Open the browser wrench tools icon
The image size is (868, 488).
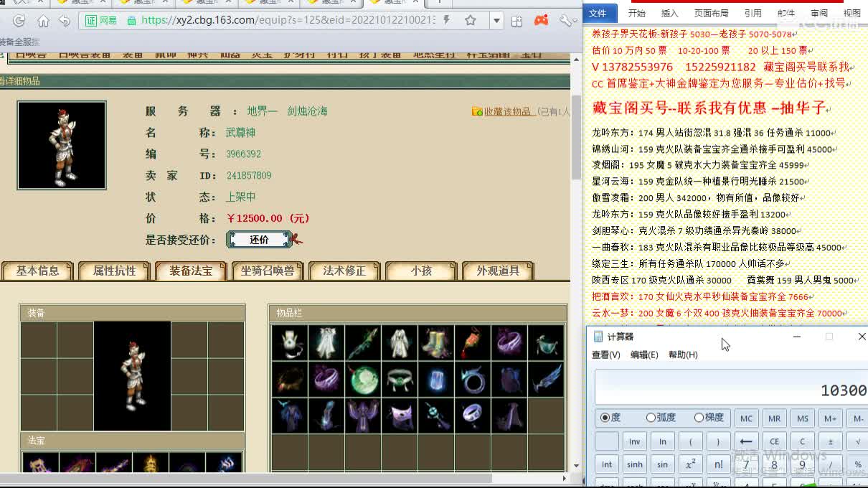click(x=566, y=21)
